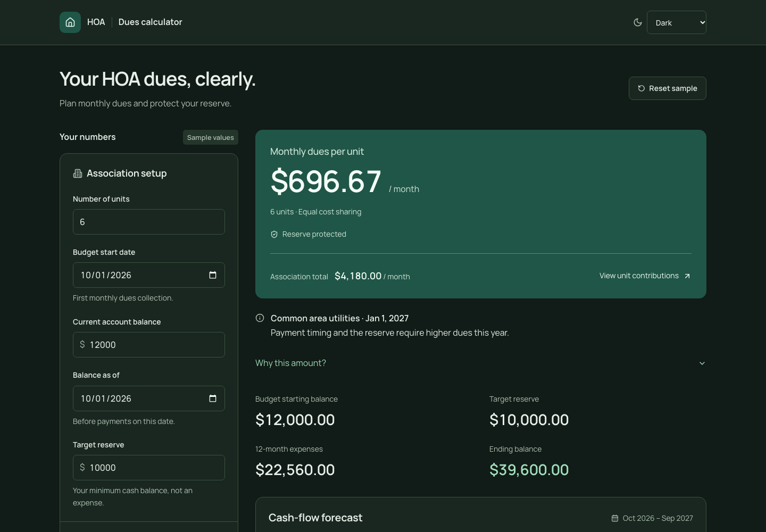Click the chevron beside Why this amount?
Screen dimensions: 766x532
pos(702,363)
